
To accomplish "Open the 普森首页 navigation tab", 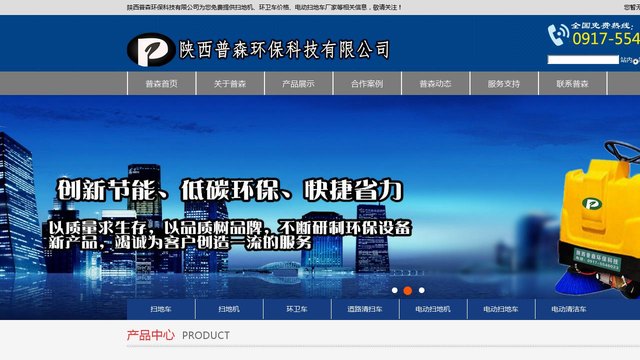I will [x=162, y=84].
